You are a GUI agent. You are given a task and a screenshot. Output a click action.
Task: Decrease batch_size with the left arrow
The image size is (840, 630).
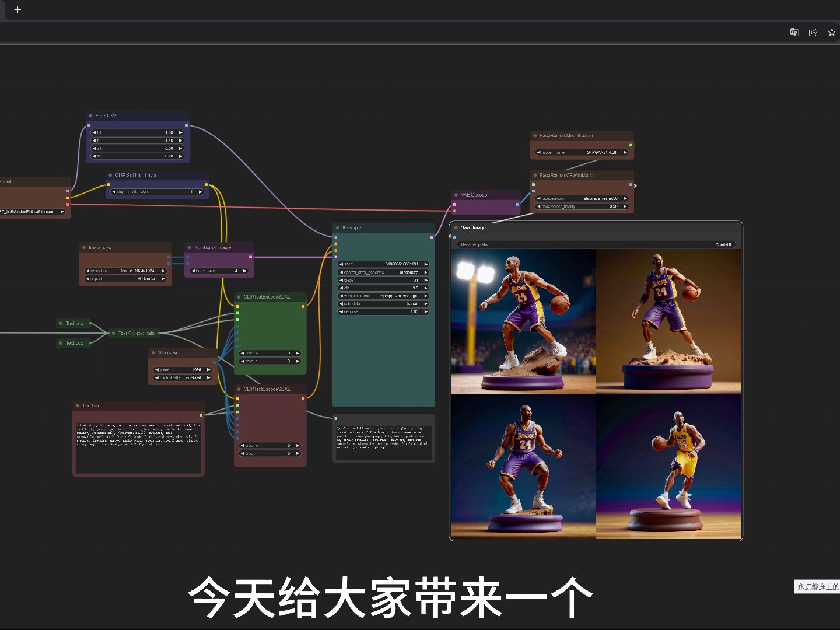193,271
